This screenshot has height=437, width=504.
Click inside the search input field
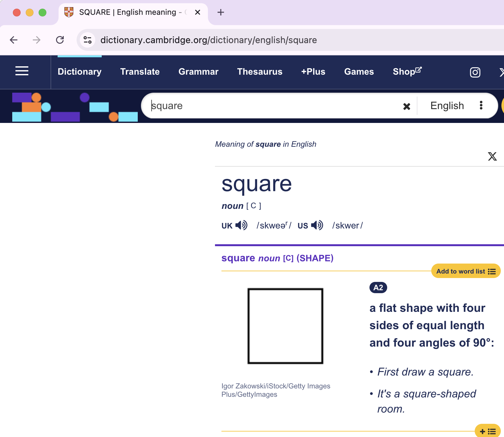[257, 106]
